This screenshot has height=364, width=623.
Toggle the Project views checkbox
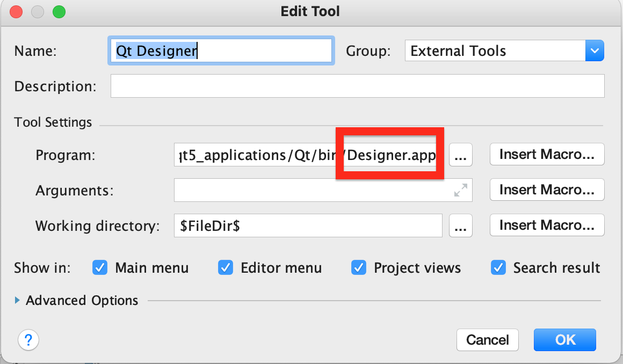click(x=358, y=268)
